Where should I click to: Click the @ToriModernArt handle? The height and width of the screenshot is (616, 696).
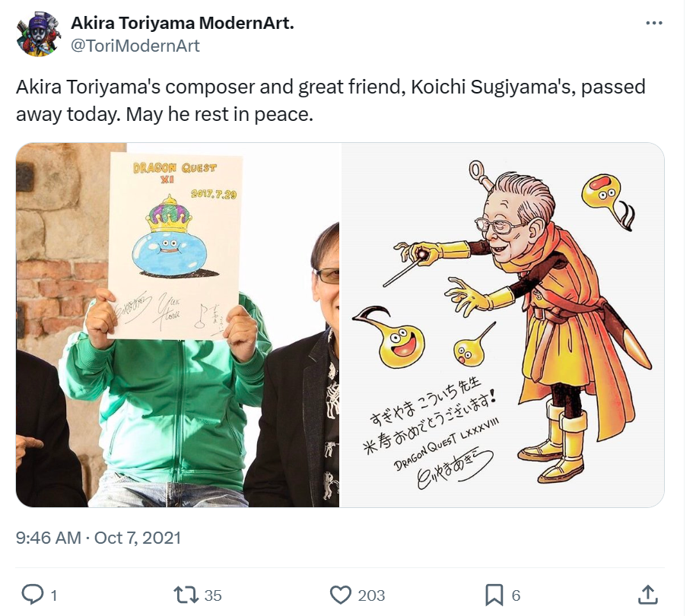pyautogui.click(x=135, y=46)
